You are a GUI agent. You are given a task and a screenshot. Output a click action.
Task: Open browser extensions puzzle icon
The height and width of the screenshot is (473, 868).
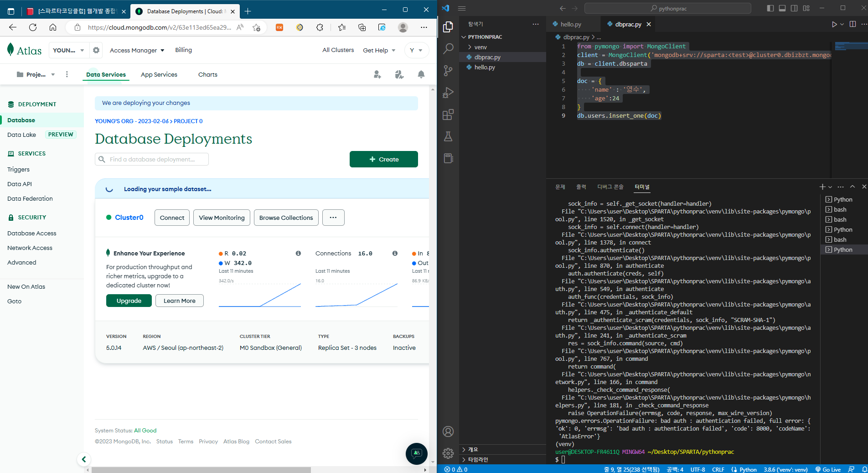320,27
